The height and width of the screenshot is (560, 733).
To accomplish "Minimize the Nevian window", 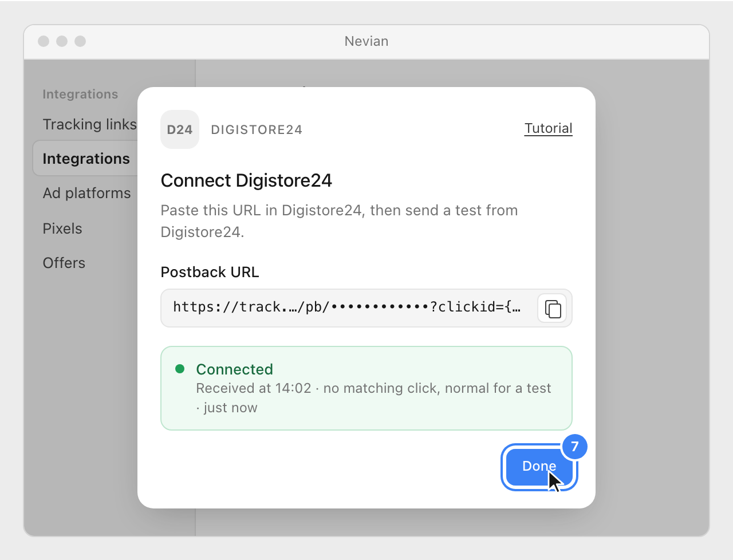I will (x=62, y=41).
